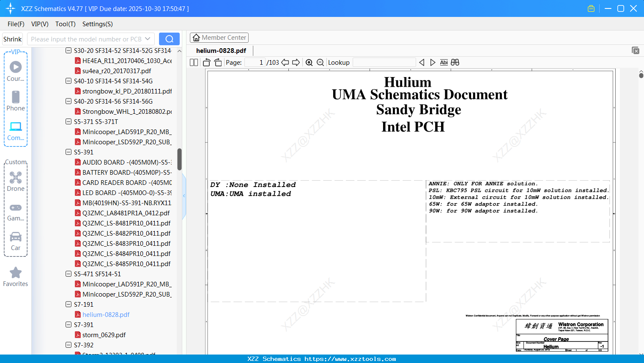This screenshot has width=644, height=363.
Task: Open the Drone category
Action: coord(16,181)
